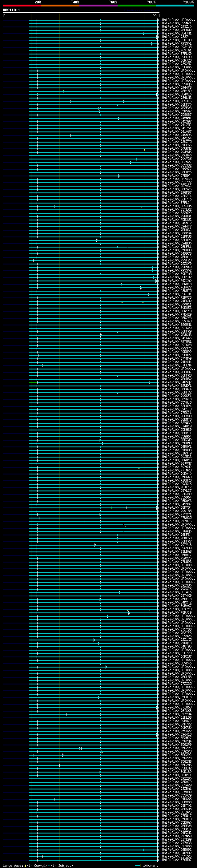Open hit UniRef100_Q8LBW0

tap(177, 30)
